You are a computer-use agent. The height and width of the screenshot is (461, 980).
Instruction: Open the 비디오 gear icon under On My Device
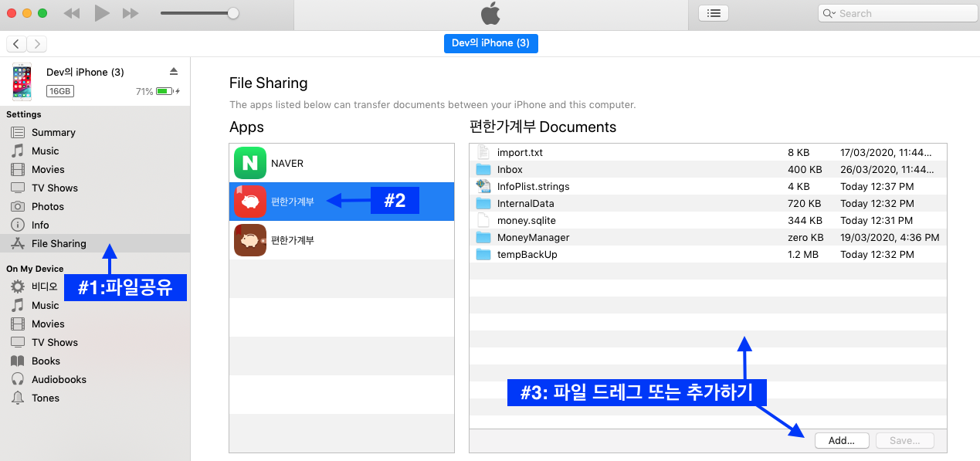18,287
